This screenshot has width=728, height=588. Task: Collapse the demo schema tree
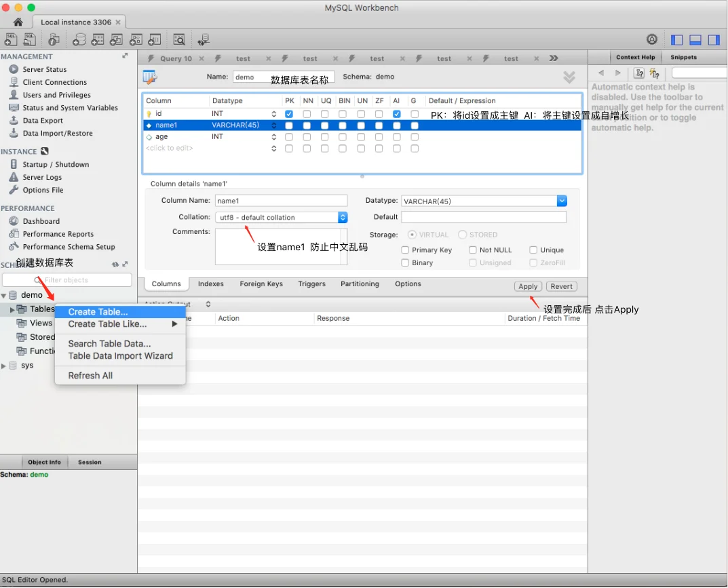(x=3, y=295)
